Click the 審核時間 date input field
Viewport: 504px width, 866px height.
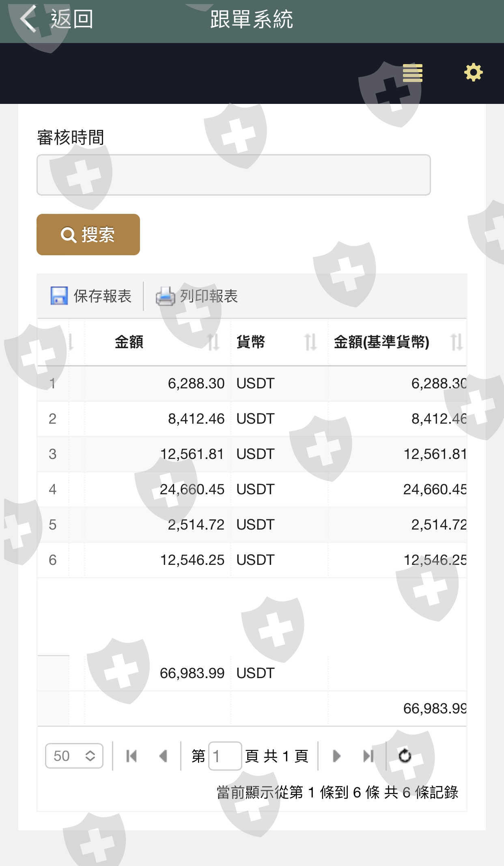pos(233,175)
